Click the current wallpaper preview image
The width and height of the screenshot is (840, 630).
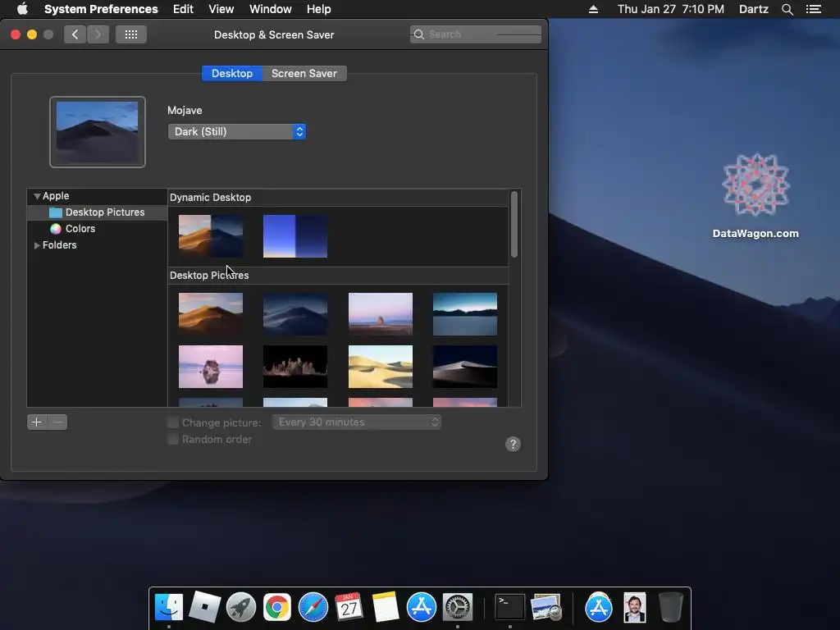coord(98,132)
